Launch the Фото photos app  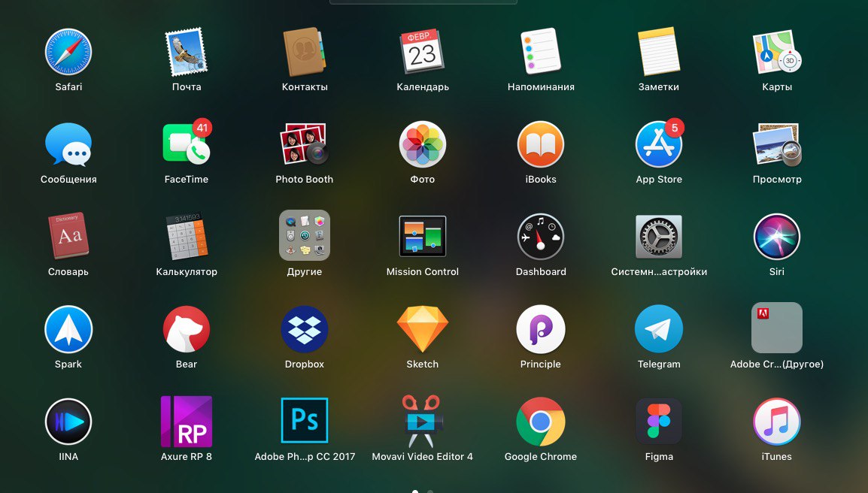tap(423, 144)
